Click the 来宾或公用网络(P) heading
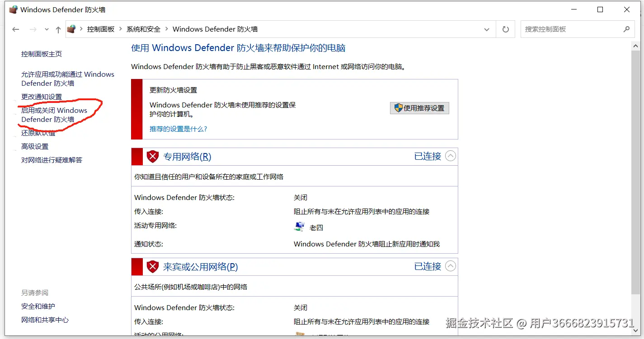 (x=200, y=267)
